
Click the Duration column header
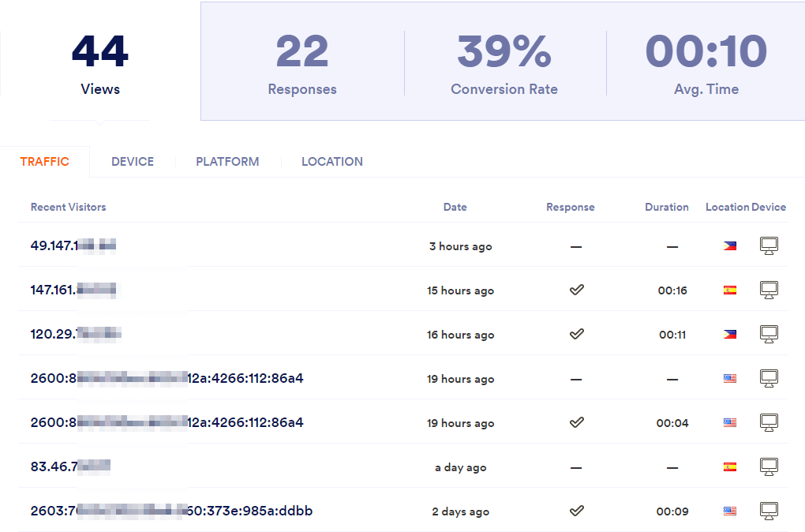(666, 207)
